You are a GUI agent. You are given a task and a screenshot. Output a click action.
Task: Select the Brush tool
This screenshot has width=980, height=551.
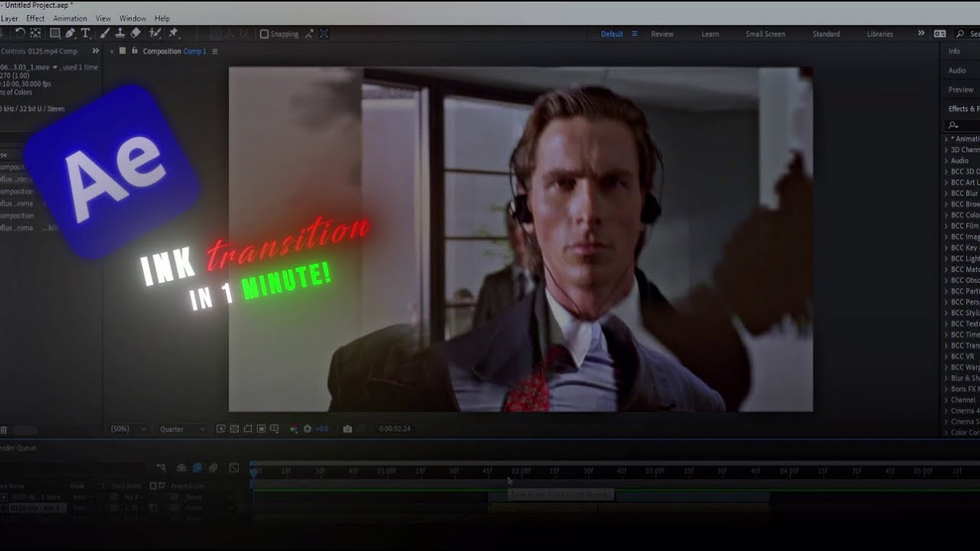click(x=106, y=33)
